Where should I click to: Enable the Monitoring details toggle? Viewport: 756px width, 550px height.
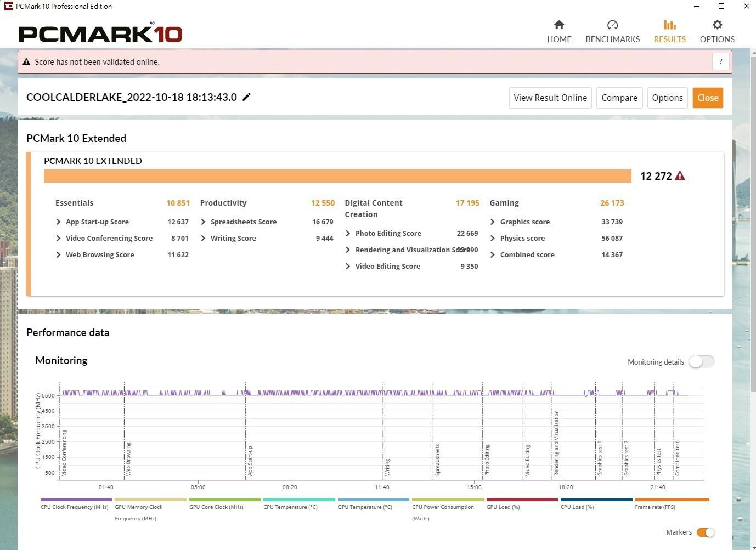tap(701, 362)
